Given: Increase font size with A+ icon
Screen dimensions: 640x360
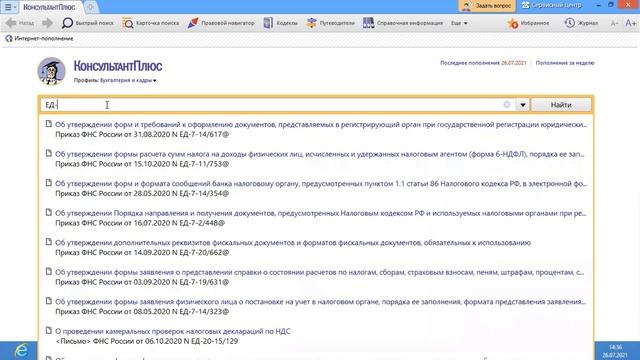Looking at the screenshot, I should 631,23.
